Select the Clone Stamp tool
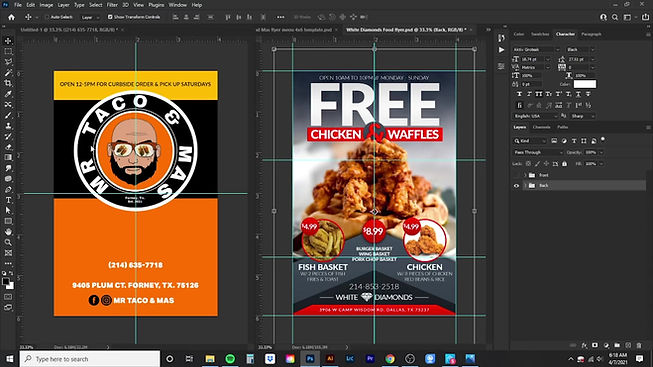The height and width of the screenshot is (367, 653). tap(8, 126)
